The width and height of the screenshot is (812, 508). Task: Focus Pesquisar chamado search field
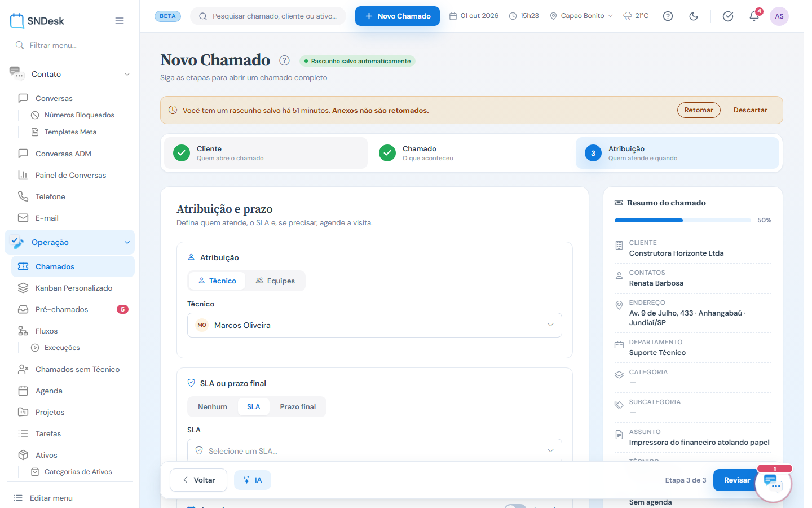coord(268,16)
